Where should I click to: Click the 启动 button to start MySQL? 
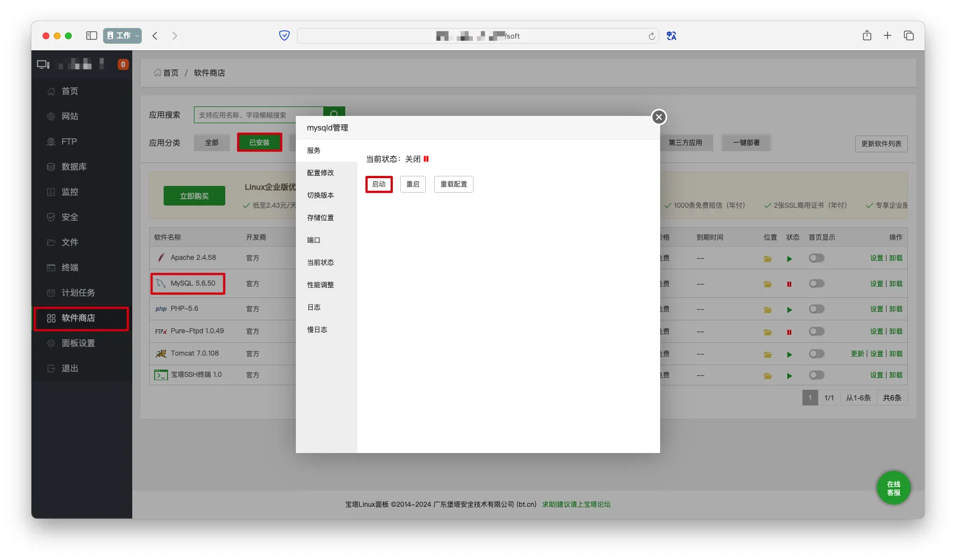click(x=379, y=184)
